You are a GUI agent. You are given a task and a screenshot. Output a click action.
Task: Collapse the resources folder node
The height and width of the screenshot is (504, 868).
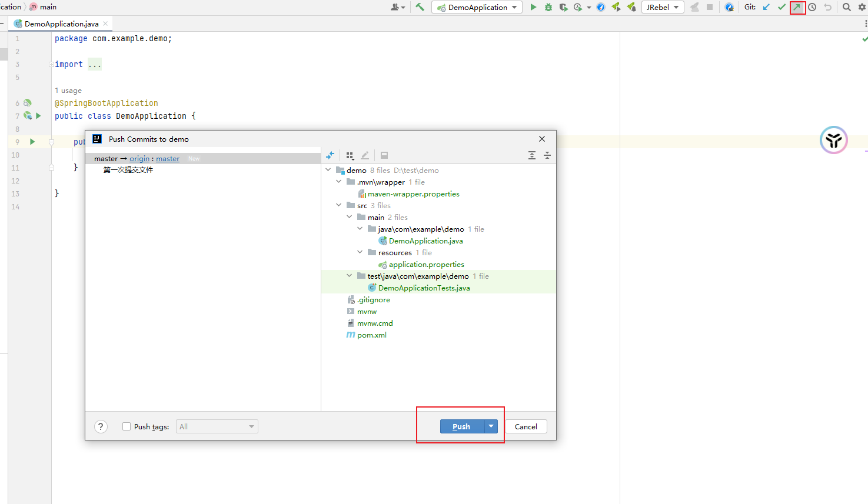pos(360,252)
